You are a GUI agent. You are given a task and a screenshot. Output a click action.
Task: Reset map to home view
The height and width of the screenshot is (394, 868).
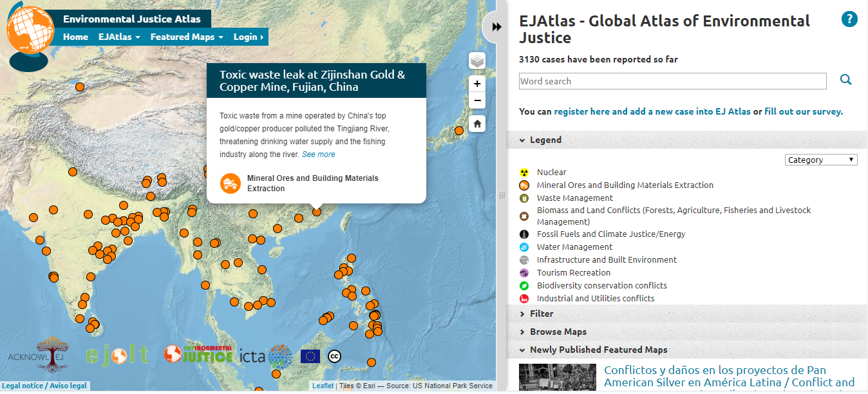point(476,124)
